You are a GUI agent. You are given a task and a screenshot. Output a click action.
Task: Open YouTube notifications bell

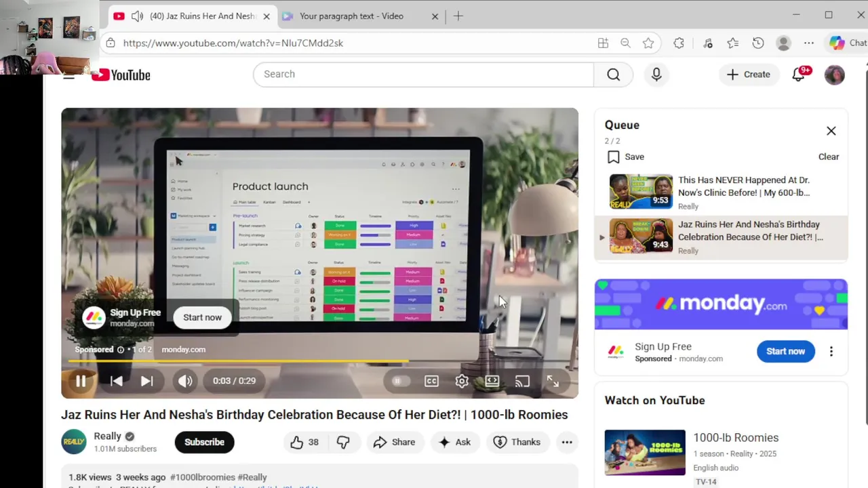pos(799,75)
